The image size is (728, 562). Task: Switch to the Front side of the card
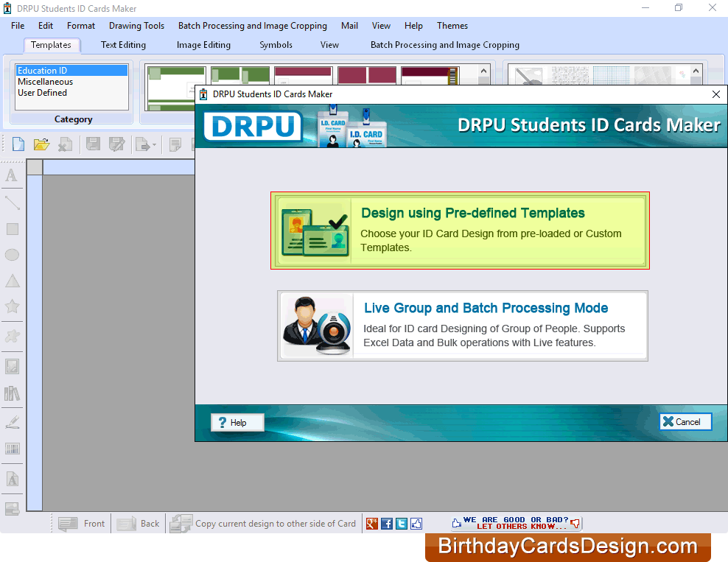(81, 523)
